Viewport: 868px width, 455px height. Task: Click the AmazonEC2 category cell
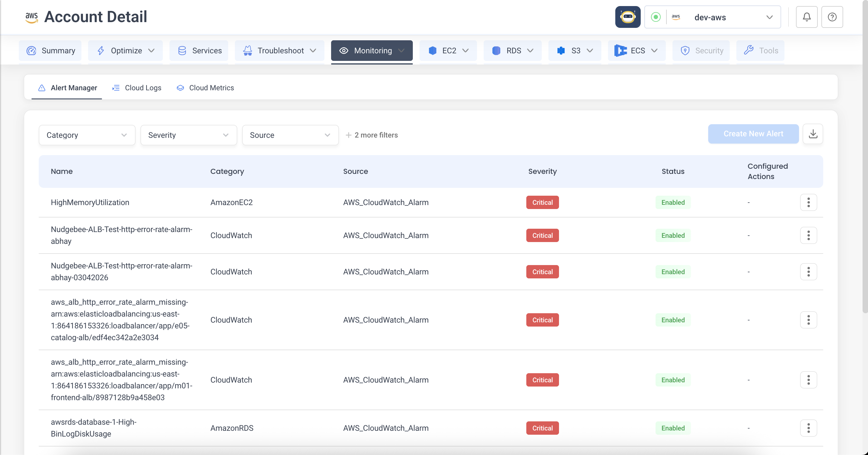(231, 202)
